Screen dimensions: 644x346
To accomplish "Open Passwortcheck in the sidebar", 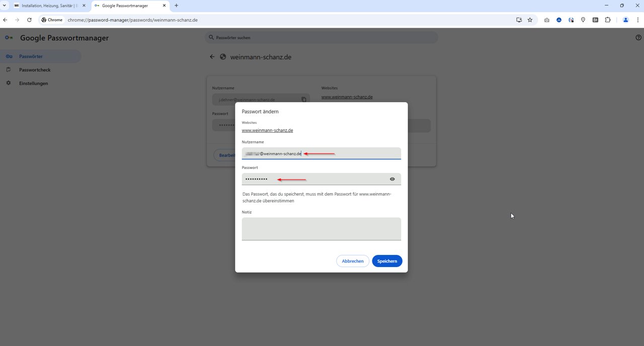I will 35,70.
